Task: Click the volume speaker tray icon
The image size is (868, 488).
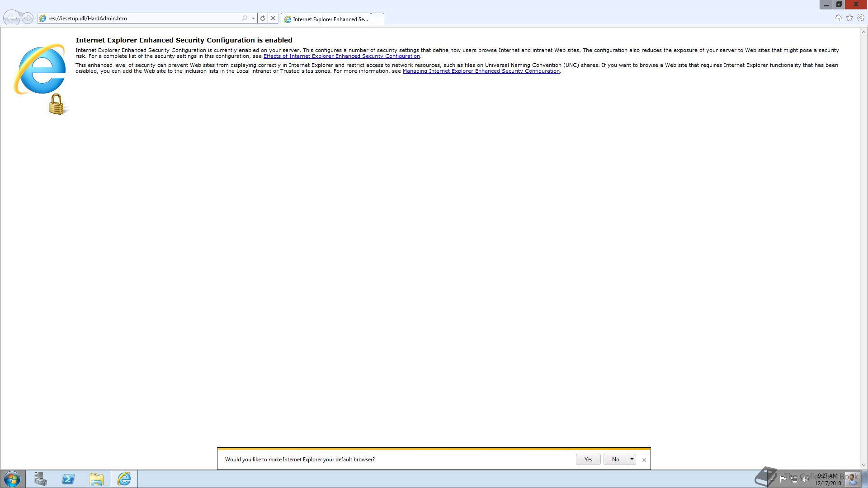Action: [x=805, y=479]
